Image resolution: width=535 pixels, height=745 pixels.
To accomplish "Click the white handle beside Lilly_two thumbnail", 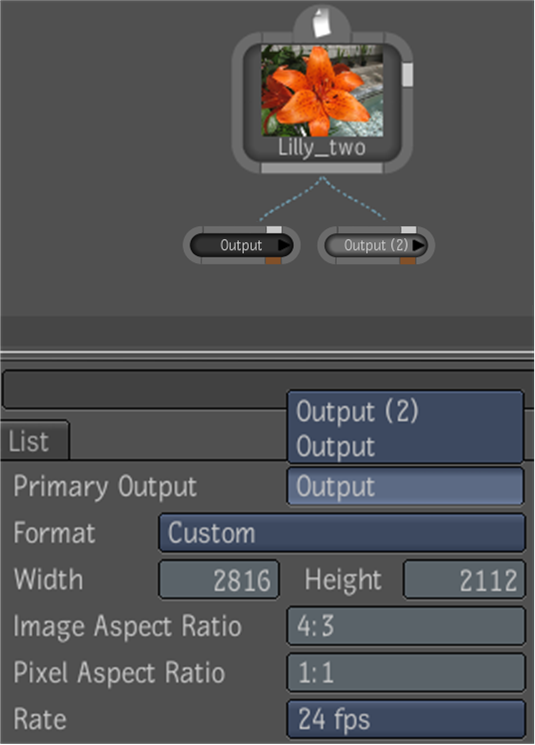I will [407, 75].
